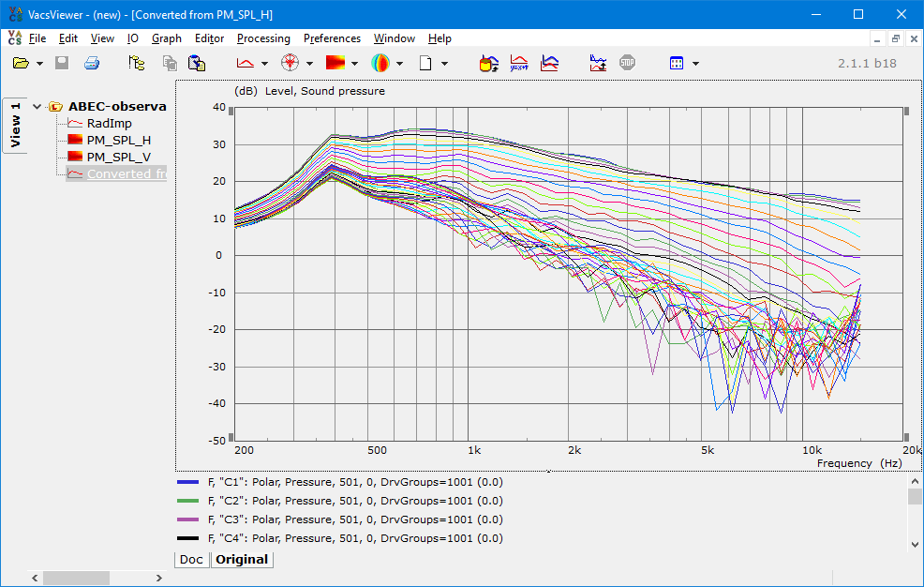Click the open file folder icon
Image resolution: width=924 pixels, height=587 pixels.
[22, 63]
